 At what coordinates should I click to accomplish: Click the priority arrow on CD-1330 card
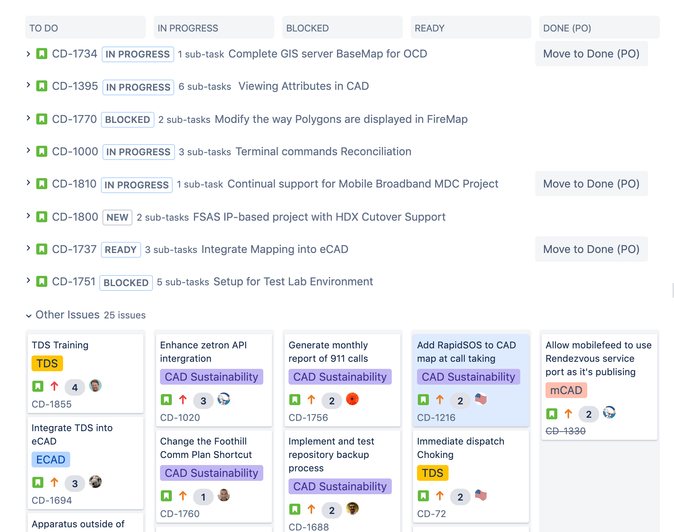(x=568, y=413)
